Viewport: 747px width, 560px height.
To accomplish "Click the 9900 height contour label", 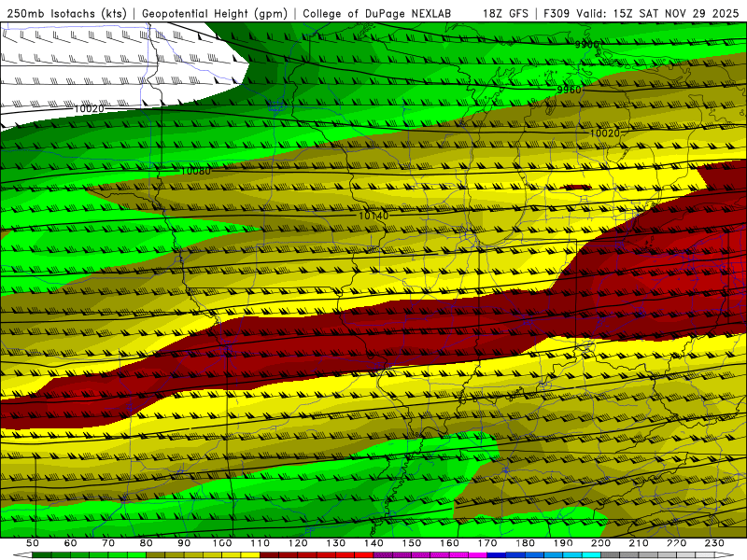I will pos(586,44).
